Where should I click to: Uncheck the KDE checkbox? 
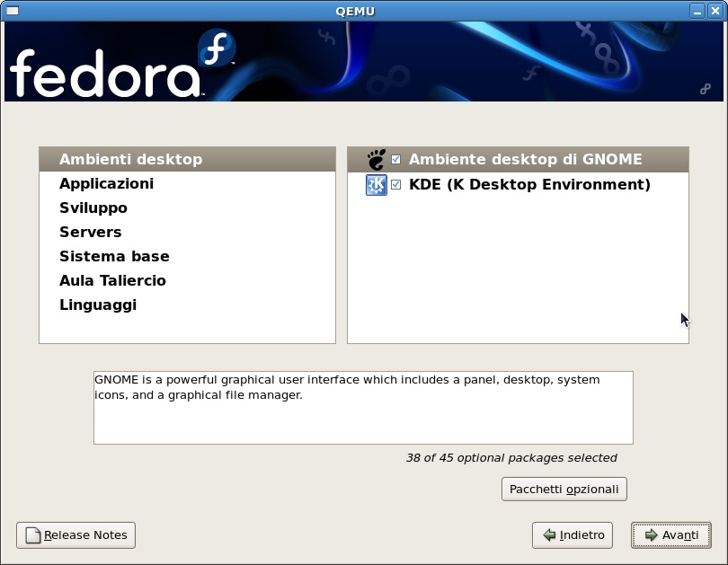(395, 185)
